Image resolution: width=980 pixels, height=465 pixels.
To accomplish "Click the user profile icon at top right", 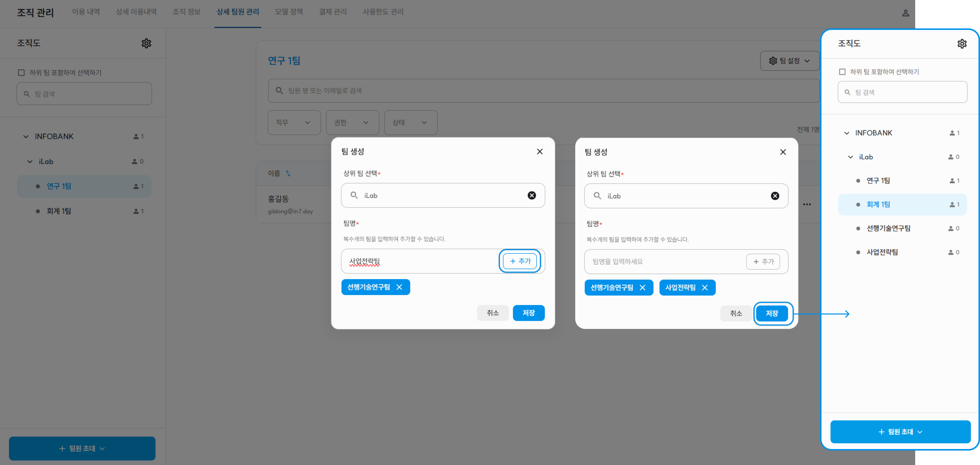I will pos(905,13).
